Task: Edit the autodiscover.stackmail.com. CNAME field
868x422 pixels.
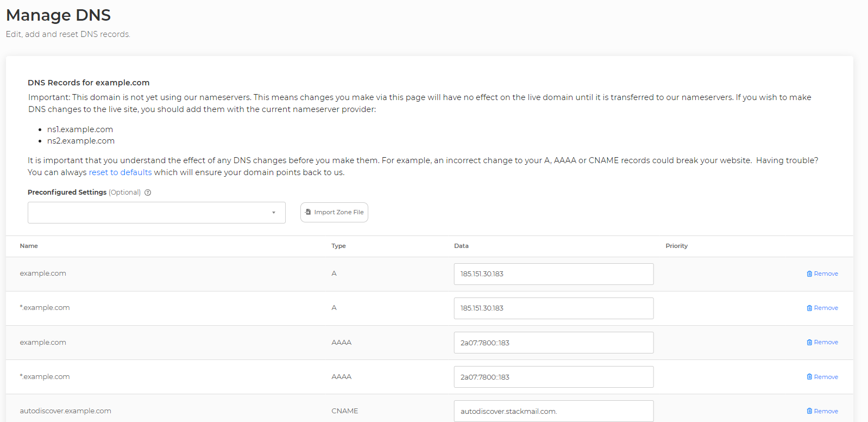Action: 553,411
